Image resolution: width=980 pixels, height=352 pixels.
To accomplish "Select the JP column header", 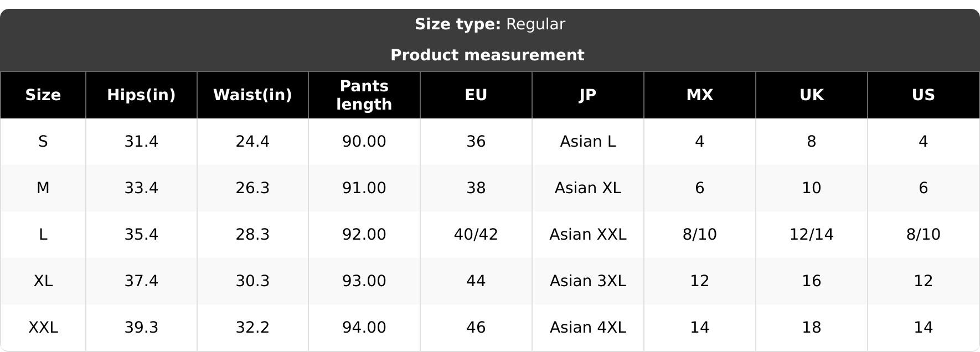I will [588, 95].
